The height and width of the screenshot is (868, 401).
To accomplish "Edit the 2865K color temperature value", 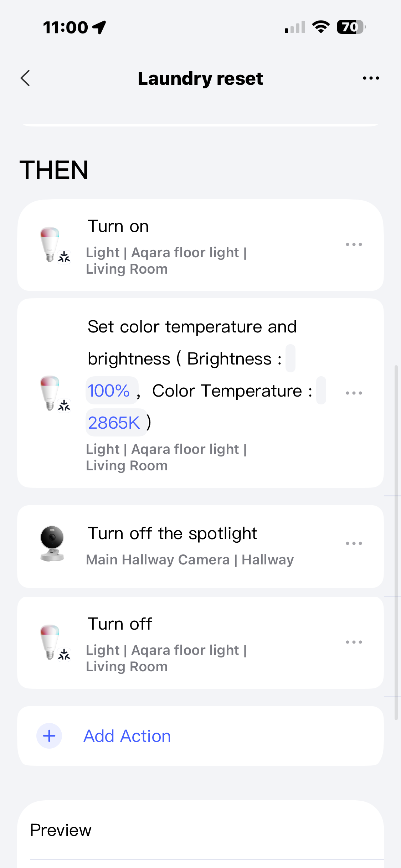I will click(114, 423).
